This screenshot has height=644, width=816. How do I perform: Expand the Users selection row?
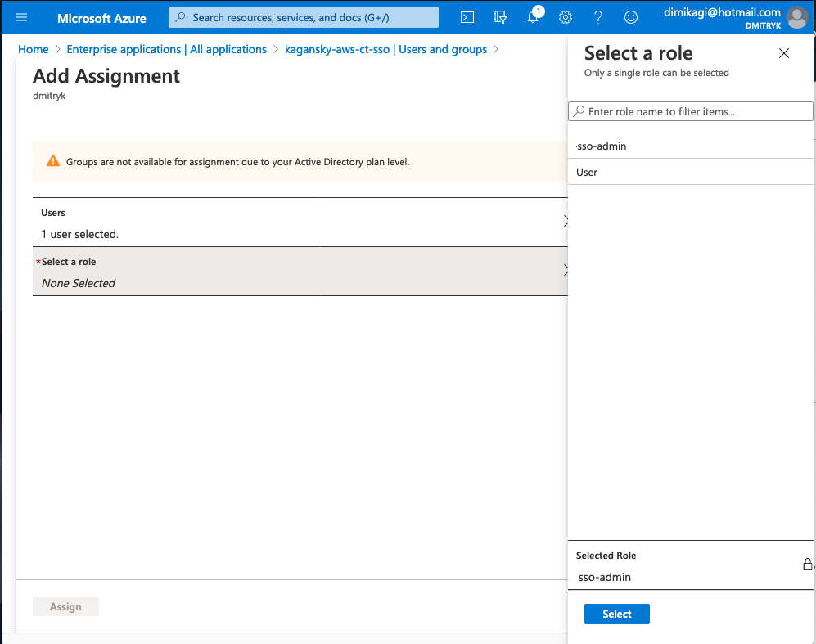300,223
